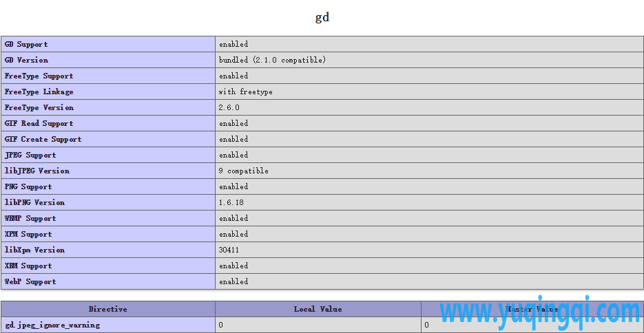Click "enabled" value in FreeType Support row
The image size is (644, 333).
pyautogui.click(x=233, y=76)
